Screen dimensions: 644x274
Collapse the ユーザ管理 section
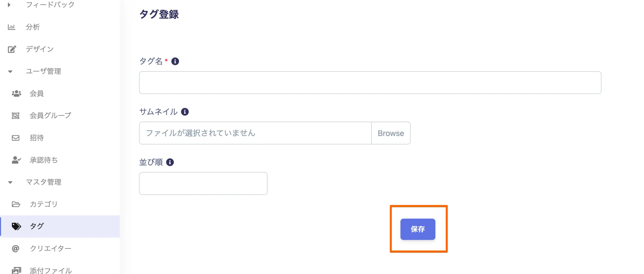10,72
